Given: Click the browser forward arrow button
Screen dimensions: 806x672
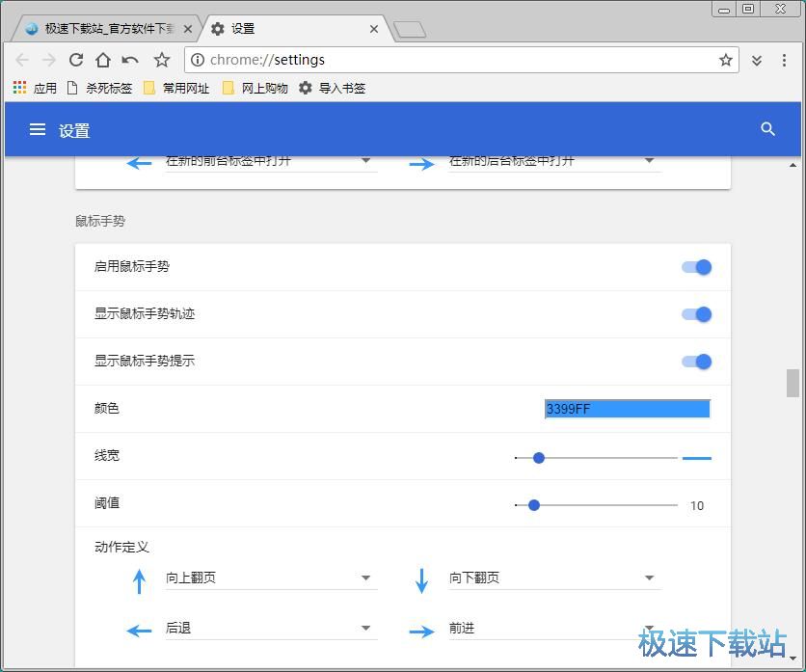Looking at the screenshot, I should 49,60.
